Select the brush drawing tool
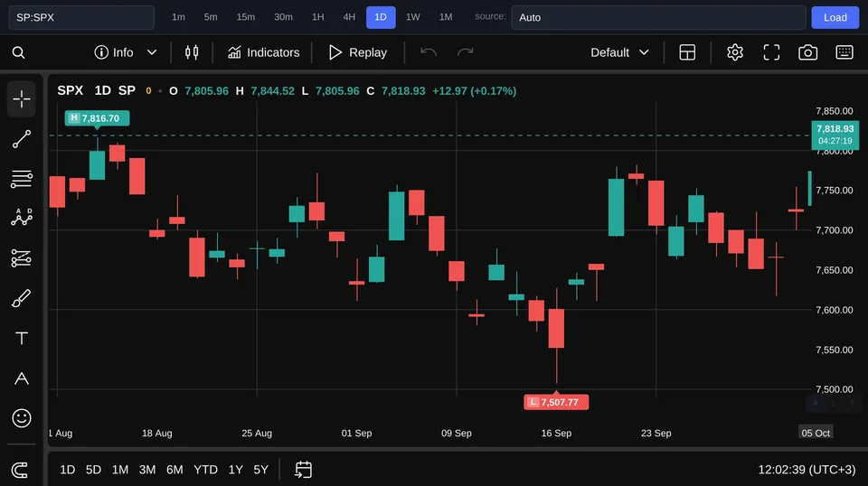Viewport: 868px width, 486px height. point(22,299)
